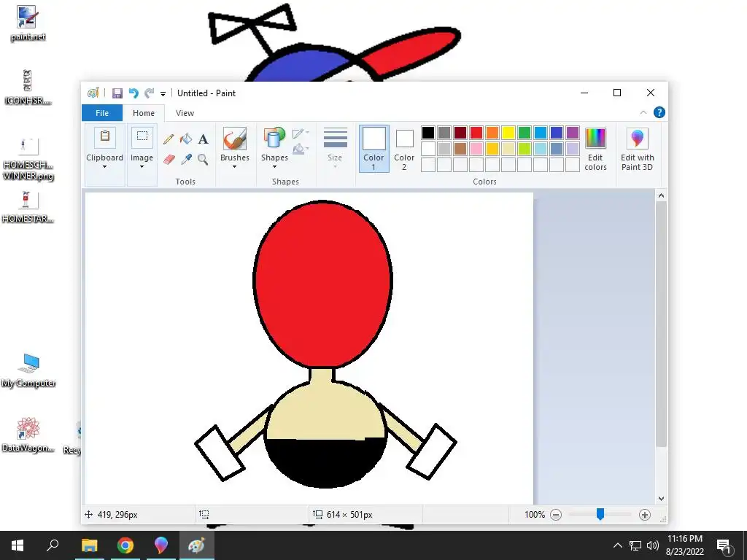Click the Windows Start button
The height and width of the screenshot is (560, 747).
[x=18, y=545]
